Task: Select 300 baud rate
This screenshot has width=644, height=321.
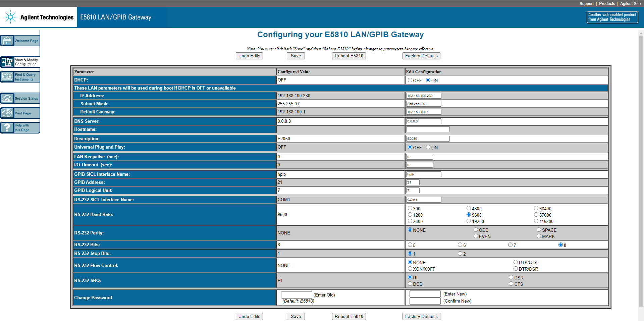Action: pos(410,208)
